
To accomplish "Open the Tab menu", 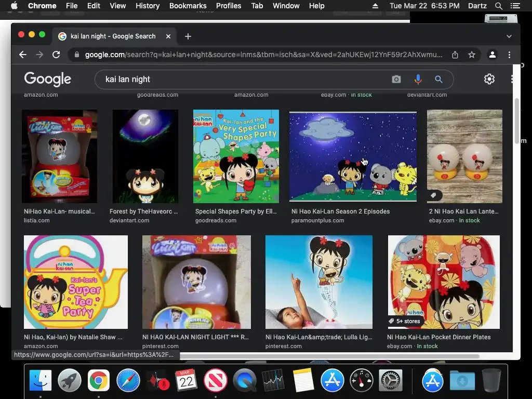I will point(257,6).
